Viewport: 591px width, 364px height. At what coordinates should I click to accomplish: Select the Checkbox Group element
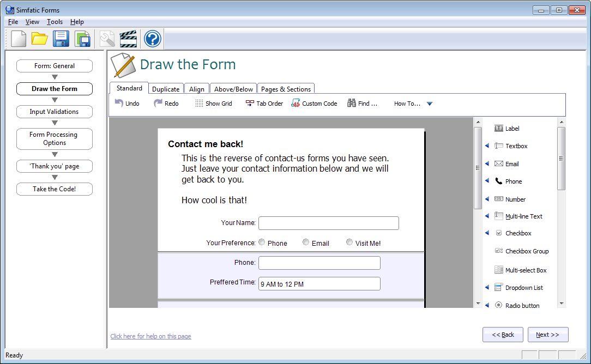point(522,251)
